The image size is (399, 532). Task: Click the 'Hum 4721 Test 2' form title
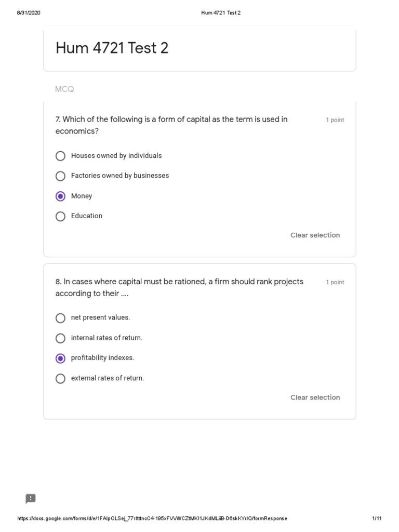[112, 48]
